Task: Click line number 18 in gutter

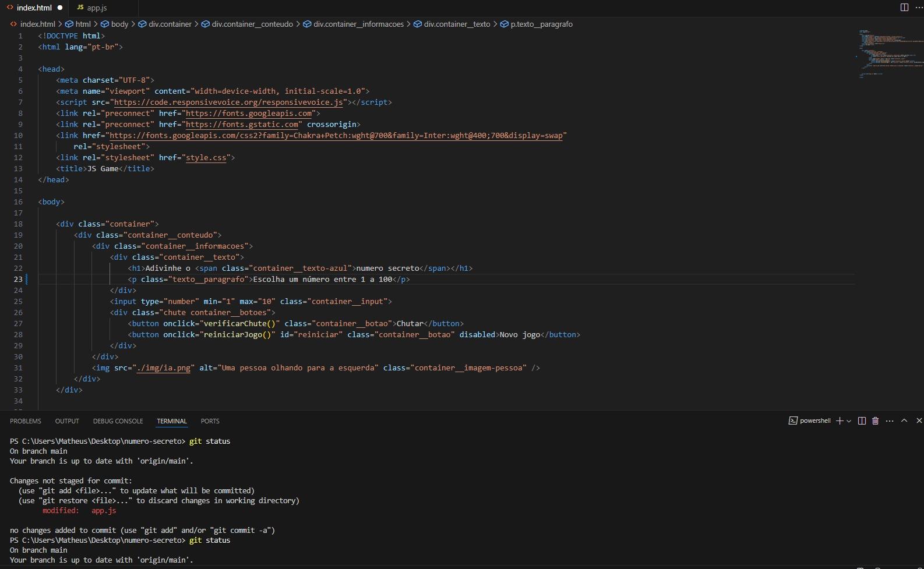Action: pos(18,224)
